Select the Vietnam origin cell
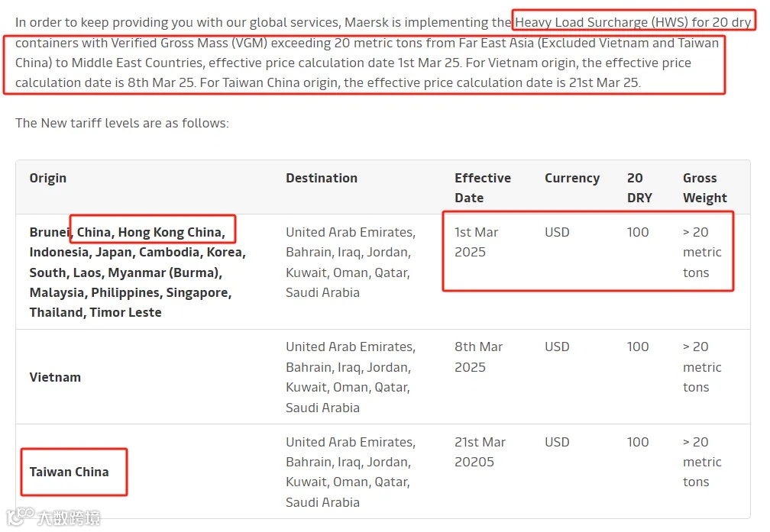This screenshot has height=532, width=770. [x=55, y=377]
